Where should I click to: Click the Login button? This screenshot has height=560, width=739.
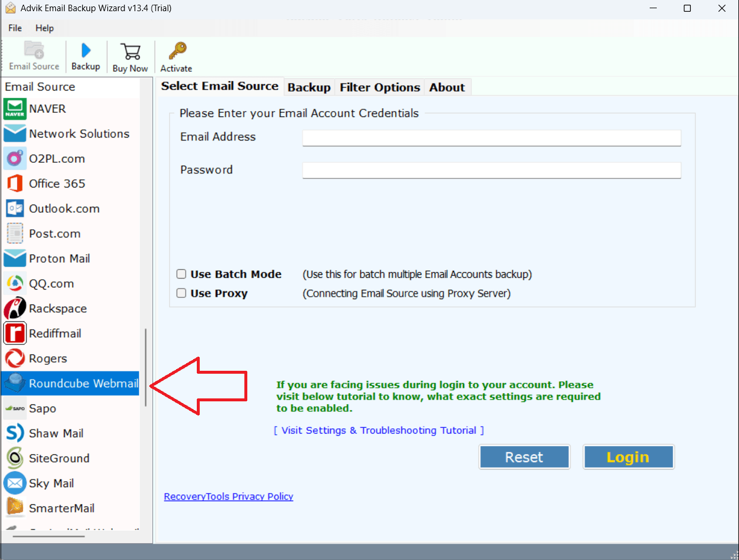pyautogui.click(x=628, y=457)
